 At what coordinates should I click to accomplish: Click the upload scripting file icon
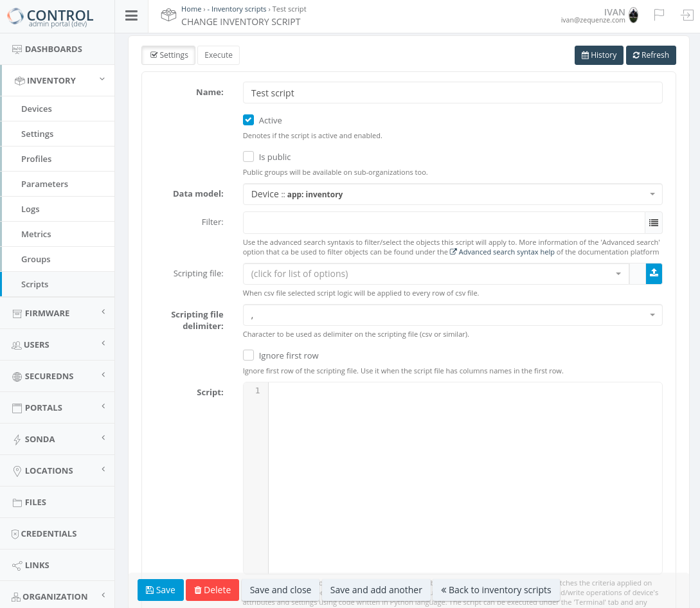[654, 274]
